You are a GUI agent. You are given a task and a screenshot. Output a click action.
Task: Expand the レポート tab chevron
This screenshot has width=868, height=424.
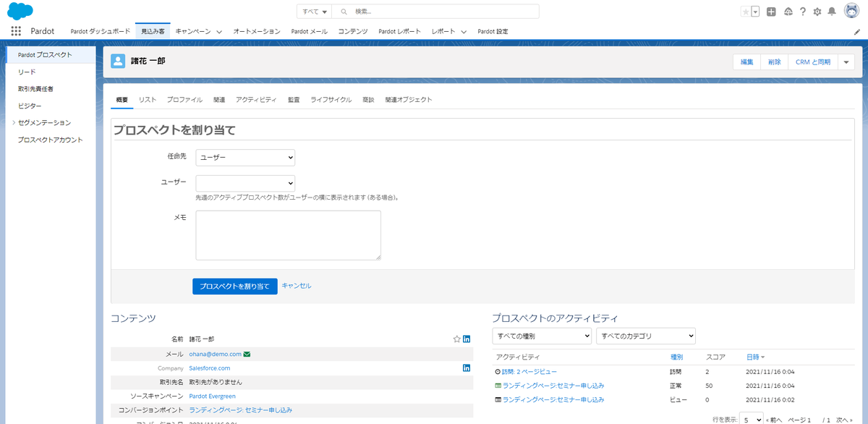[463, 32]
